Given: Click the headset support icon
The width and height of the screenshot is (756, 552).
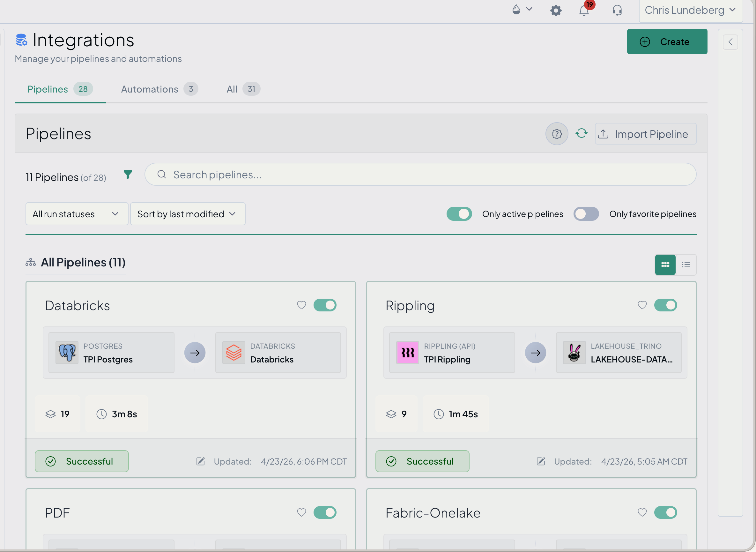Looking at the screenshot, I should (617, 10).
